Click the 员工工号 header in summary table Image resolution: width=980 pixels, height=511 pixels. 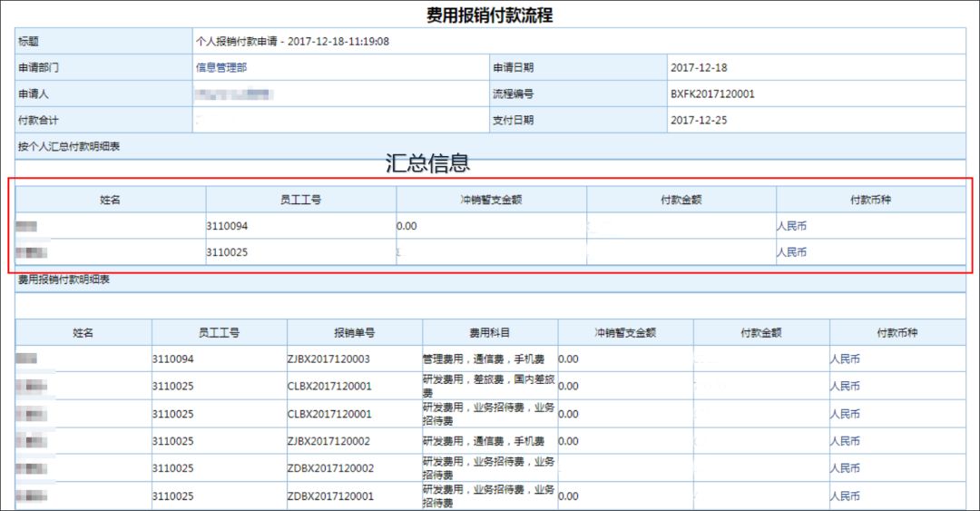300,201
